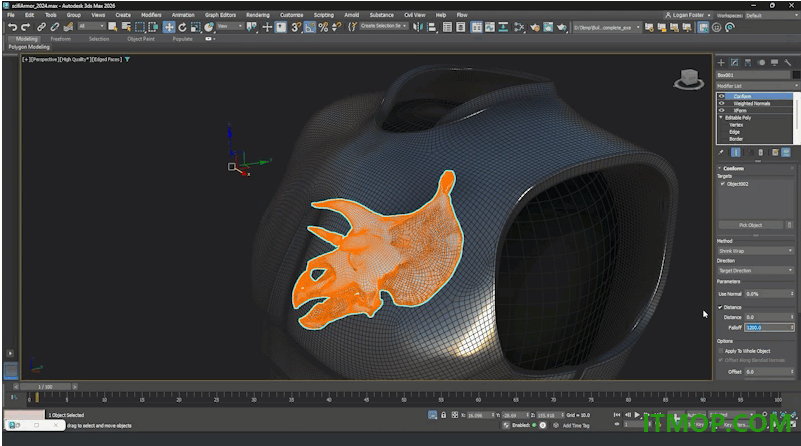This screenshot has height=446, width=801.
Task: Click the Align tool icon
Action: 432,27
